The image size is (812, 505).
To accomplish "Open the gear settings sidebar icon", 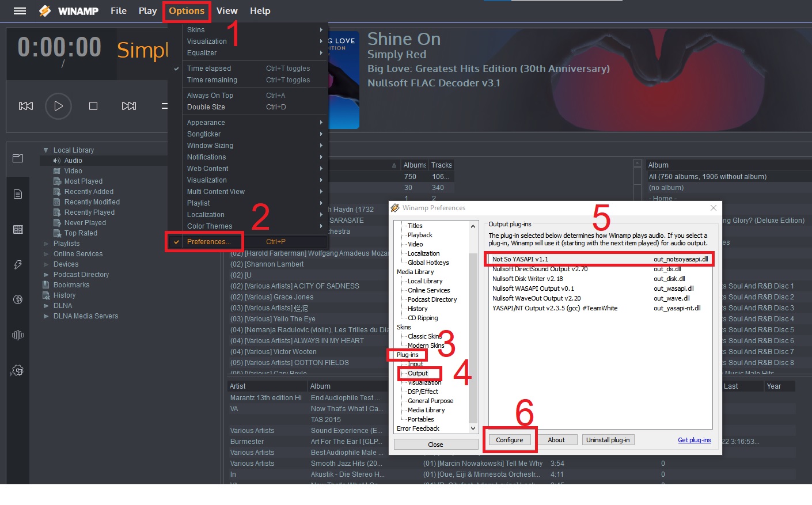I will tap(18, 371).
